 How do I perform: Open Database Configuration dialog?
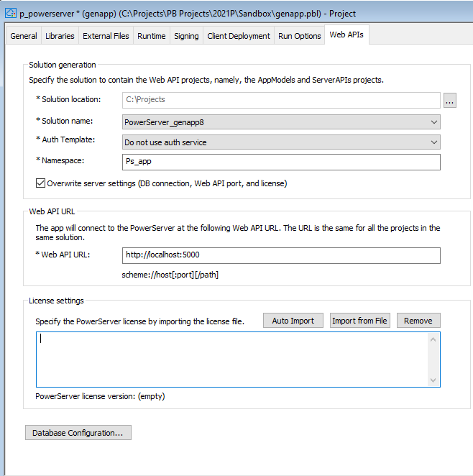(x=78, y=433)
